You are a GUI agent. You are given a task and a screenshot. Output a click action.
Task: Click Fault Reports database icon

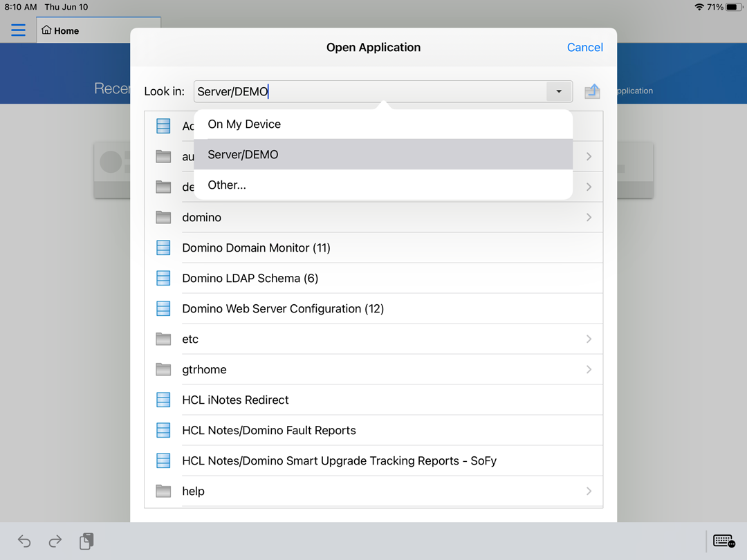[163, 431]
